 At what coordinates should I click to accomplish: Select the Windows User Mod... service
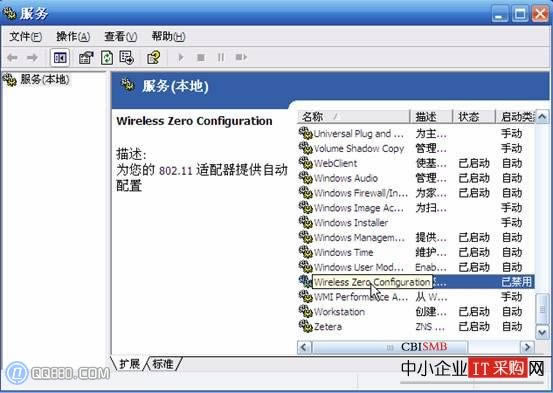pyautogui.click(x=416, y=267)
